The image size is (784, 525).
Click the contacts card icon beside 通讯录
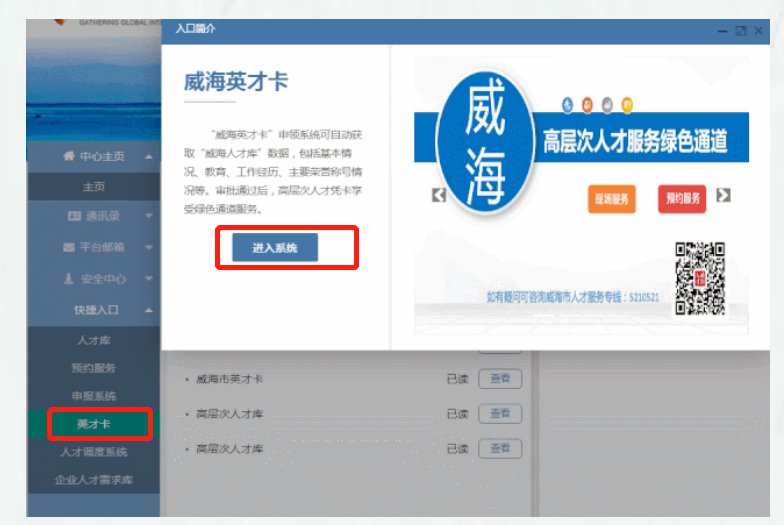[x=74, y=216]
